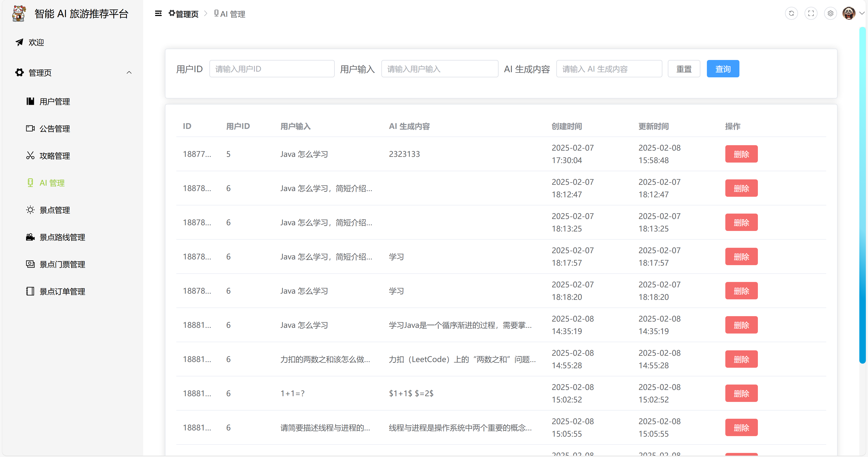Click the 公告管理 camera icon
This screenshot has height=457, width=868.
pyautogui.click(x=30, y=128)
